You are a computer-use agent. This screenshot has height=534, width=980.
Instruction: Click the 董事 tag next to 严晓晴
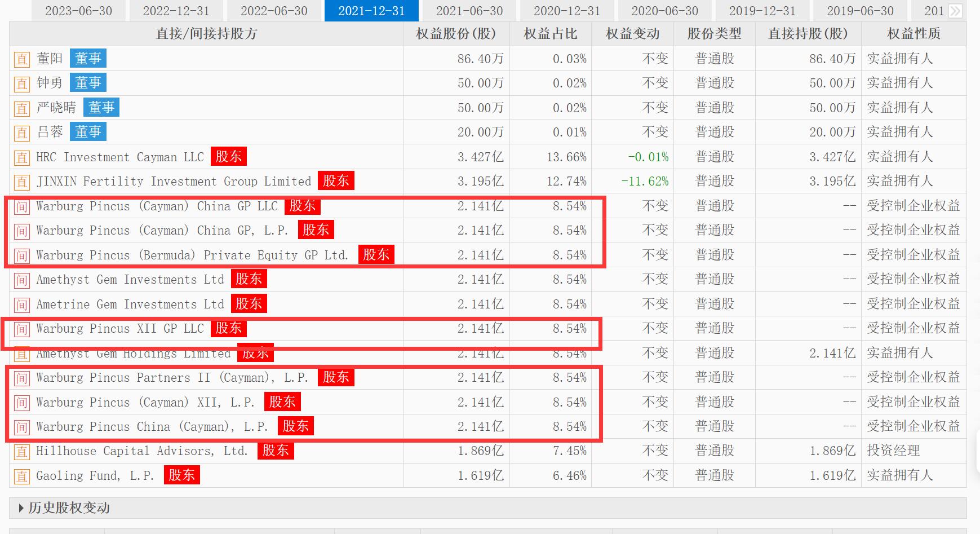click(x=101, y=108)
